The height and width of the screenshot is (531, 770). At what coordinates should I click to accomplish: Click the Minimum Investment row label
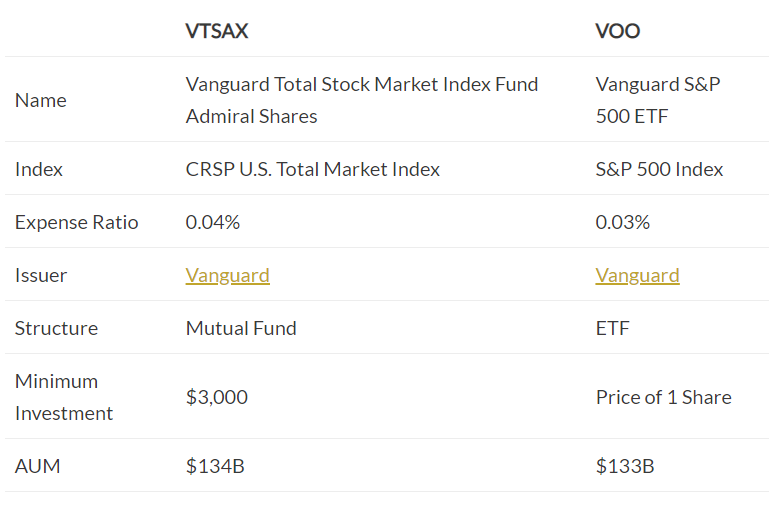[64, 397]
